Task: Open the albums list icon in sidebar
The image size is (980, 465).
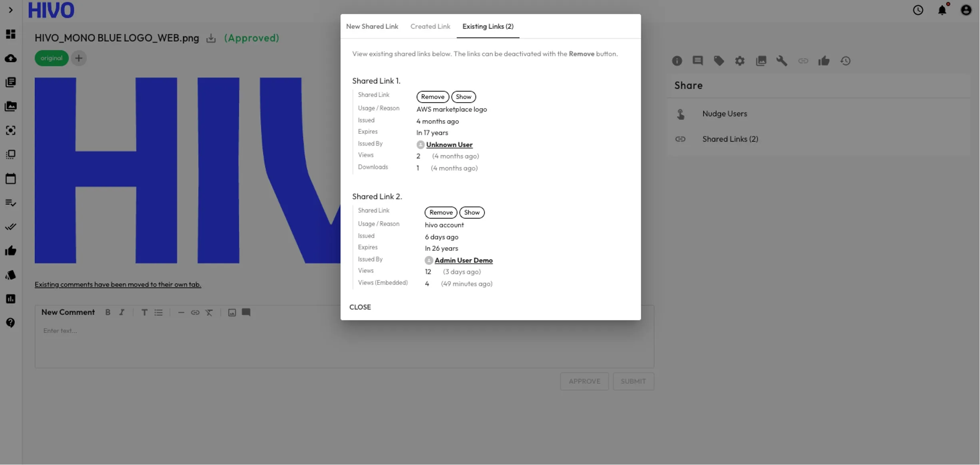Action: 10,155
